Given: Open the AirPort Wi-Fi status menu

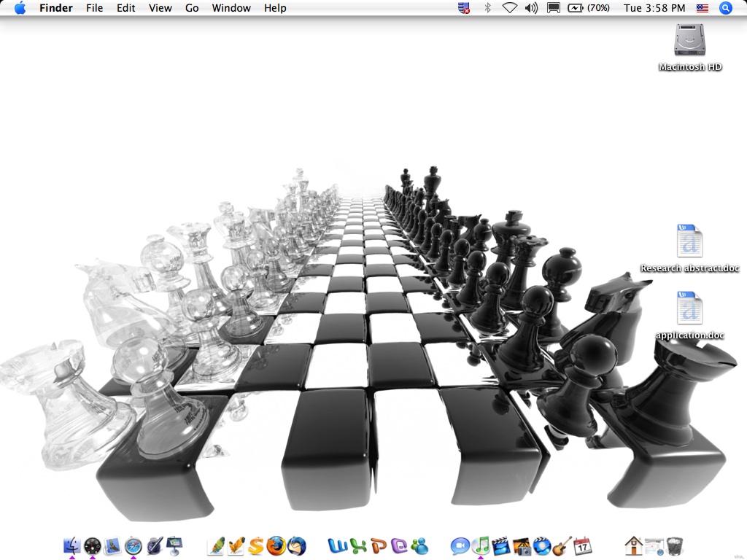Looking at the screenshot, I should click(510, 7).
